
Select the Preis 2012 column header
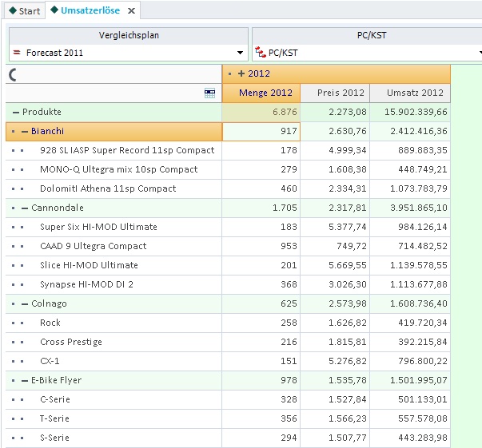click(x=335, y=93)
